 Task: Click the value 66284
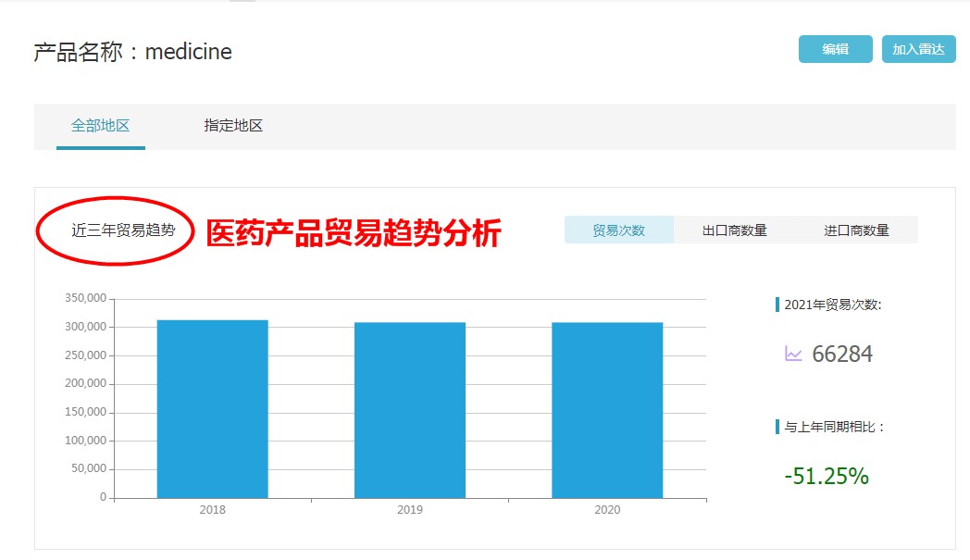(x=842, y=354)
